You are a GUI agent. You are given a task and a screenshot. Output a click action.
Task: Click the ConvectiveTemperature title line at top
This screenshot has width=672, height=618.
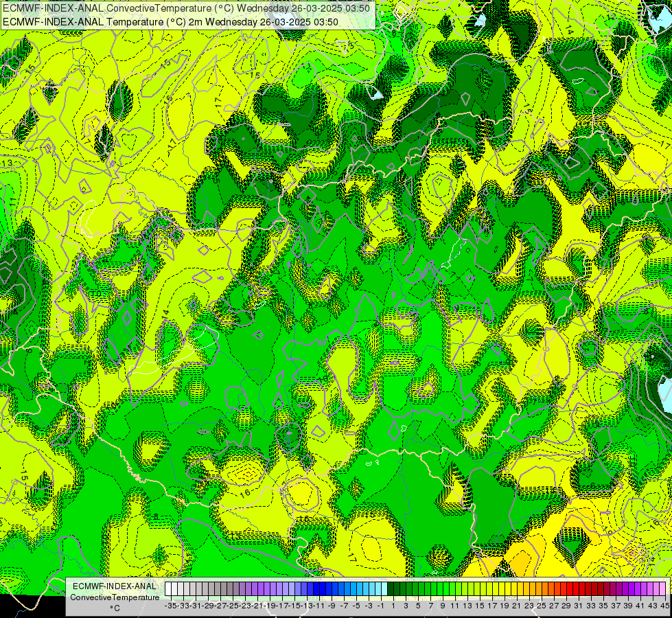(187, 8)
